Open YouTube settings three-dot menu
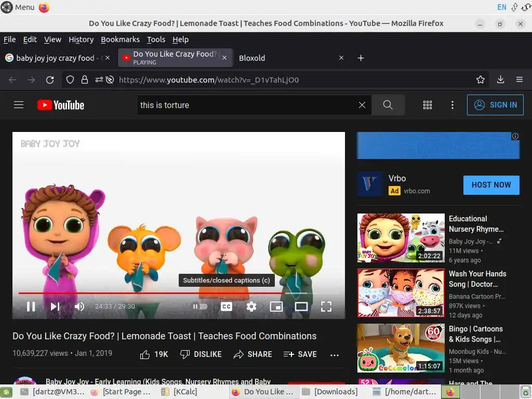This screenshot has height=399, width=532. tap(453, 105)
